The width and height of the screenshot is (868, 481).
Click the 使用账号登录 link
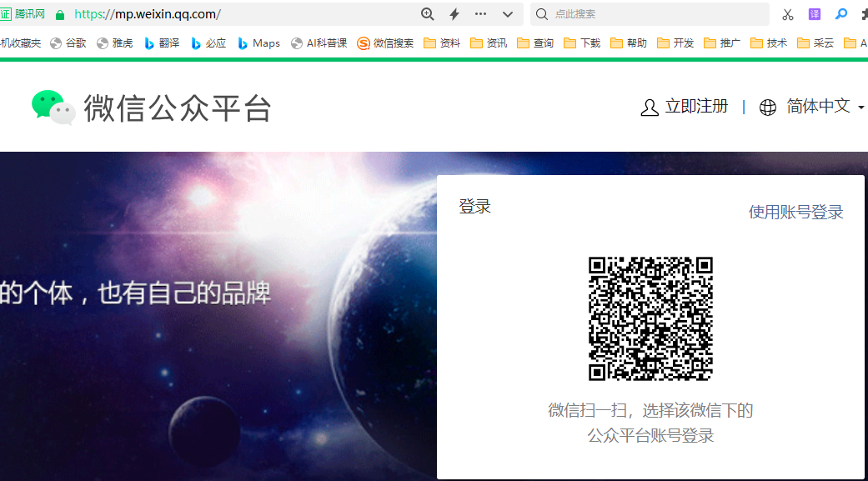[x=795, y=212]
